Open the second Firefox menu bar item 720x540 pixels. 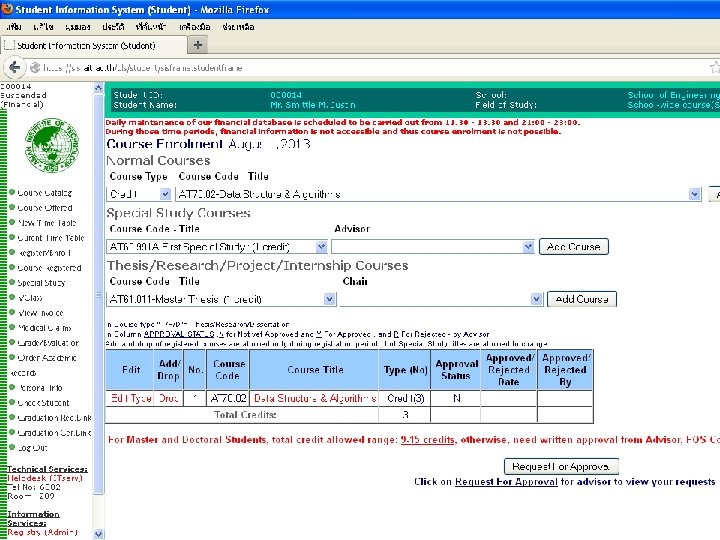tap(44, 27)
